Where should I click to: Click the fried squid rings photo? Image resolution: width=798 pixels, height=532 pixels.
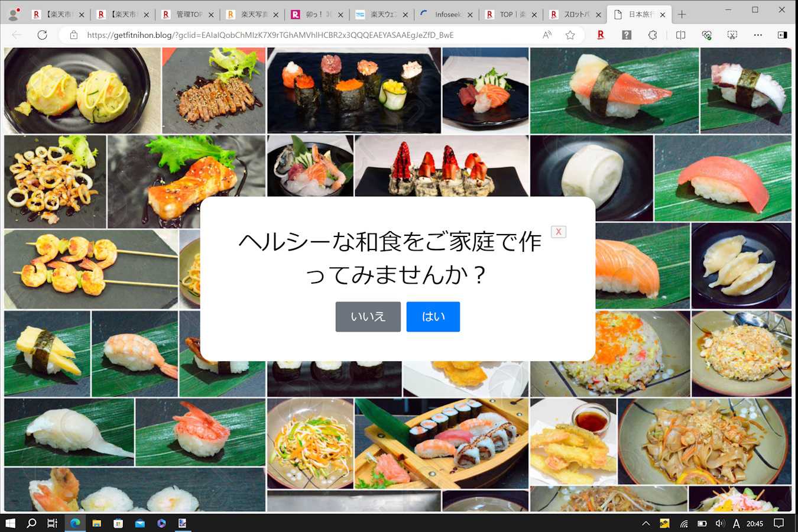pos(55,181)
